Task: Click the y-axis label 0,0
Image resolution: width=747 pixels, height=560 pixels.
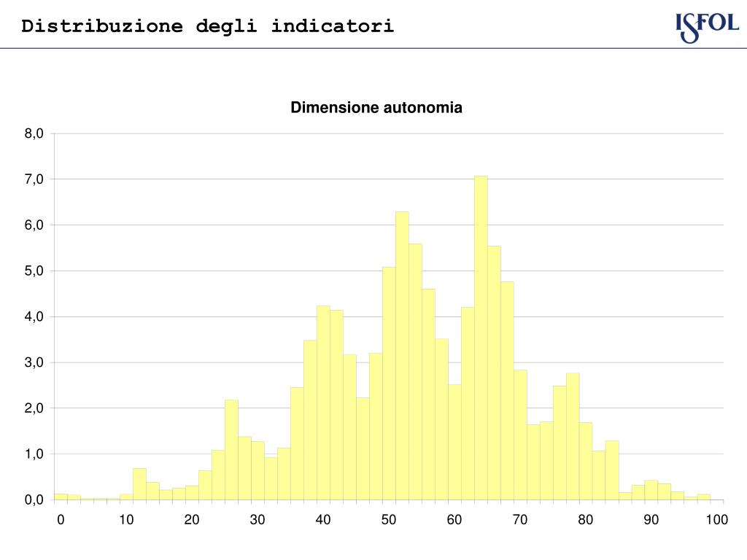Action: coord(34,499)
